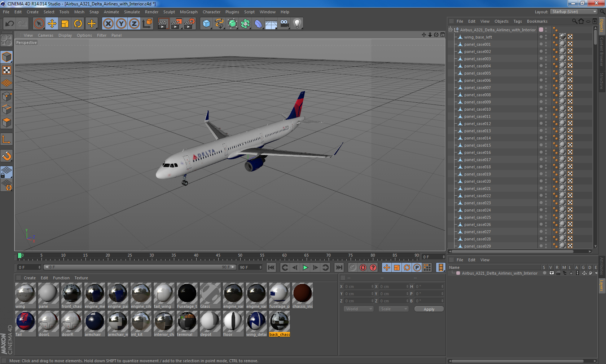
Task: Open the Display viewport menu
Action: 65,35
